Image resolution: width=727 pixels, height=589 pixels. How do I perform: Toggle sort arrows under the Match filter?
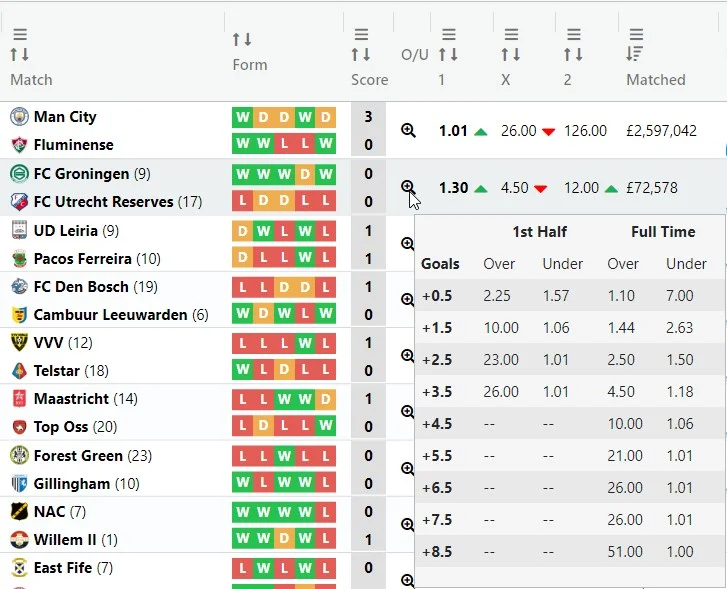[x=20, y=55]
